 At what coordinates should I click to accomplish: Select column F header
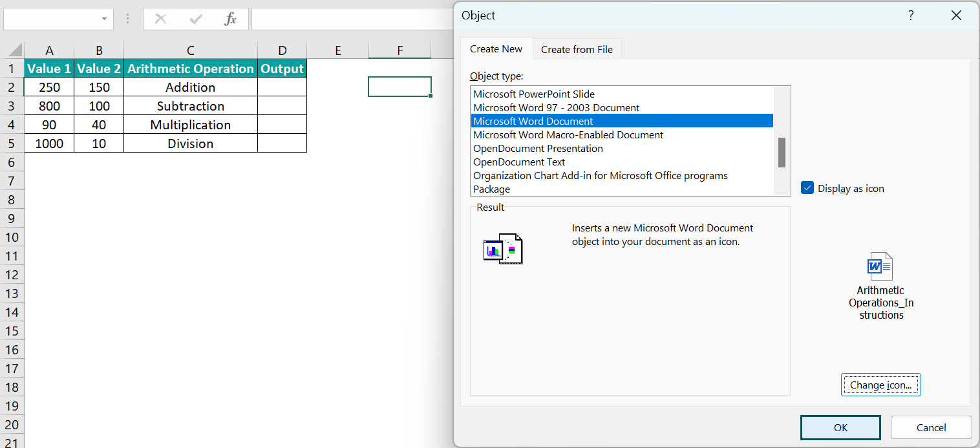tap(400, 50)
